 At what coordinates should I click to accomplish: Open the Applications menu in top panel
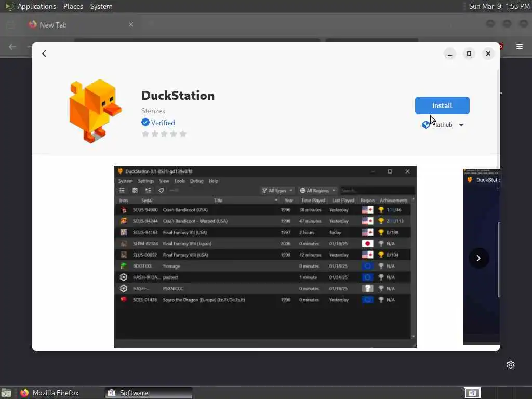(x=37, y=6)
